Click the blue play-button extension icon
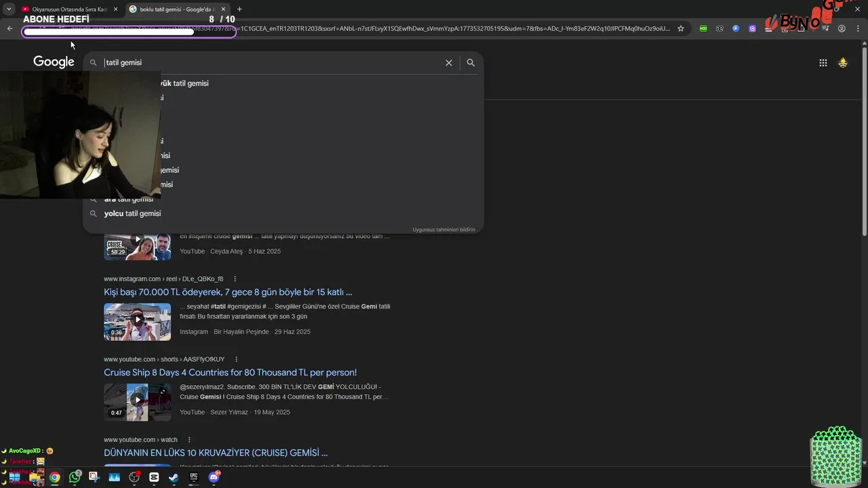The height and width of the screenshot is (488, 868). [x=736, y=28]
